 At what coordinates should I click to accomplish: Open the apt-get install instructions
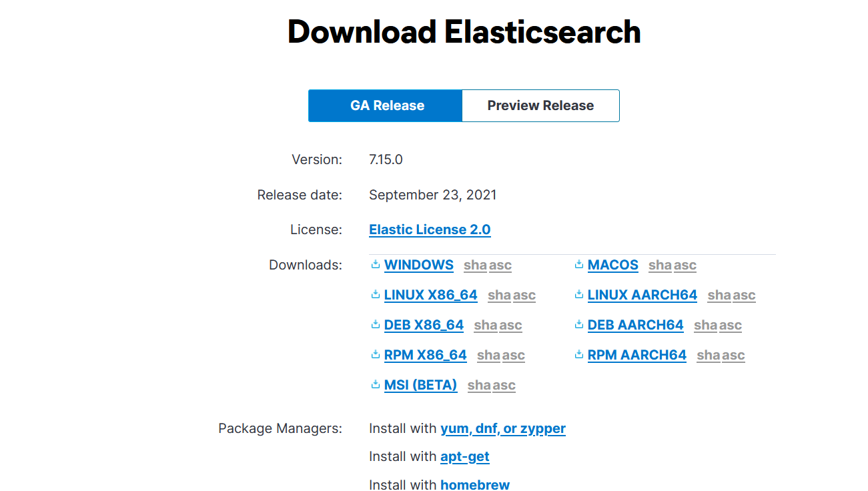coord(465,456)
